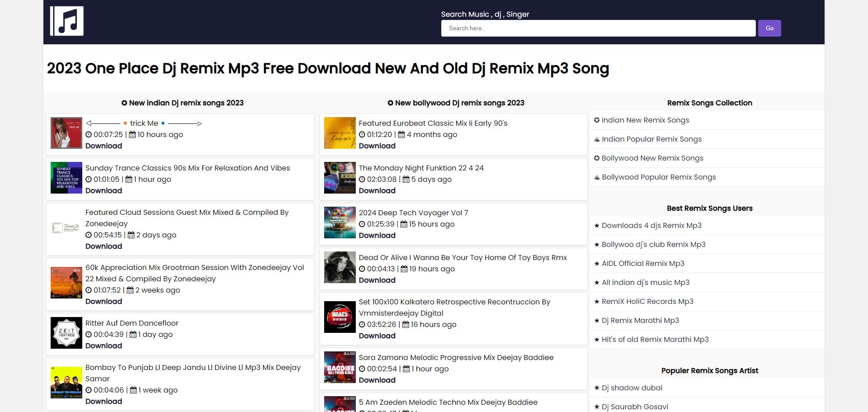This screenshot has height=412, width=868.
Task: Click the star icon beside Downloads 4 djs Remix Mp3
Action: pyautogui.click(x=597, y=226)
